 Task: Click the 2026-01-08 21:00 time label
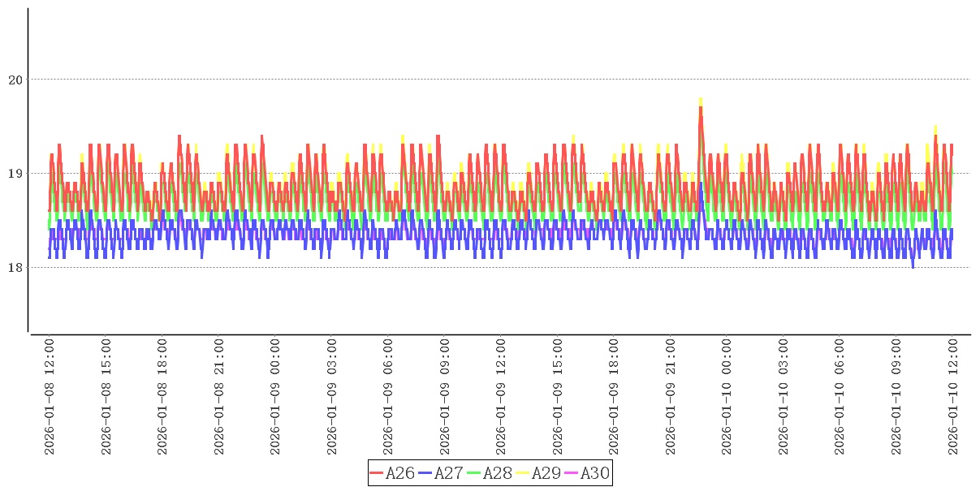[x=218, y=397]
